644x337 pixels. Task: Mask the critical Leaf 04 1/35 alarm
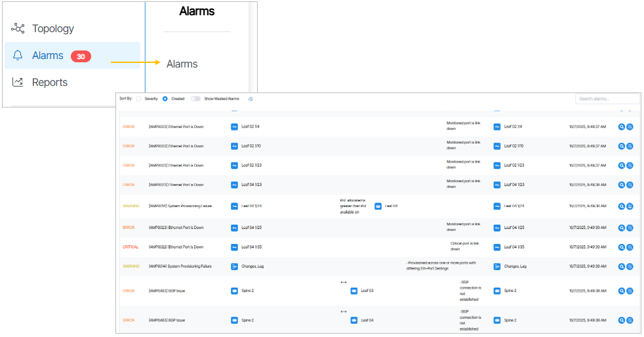tap(630, 247)
